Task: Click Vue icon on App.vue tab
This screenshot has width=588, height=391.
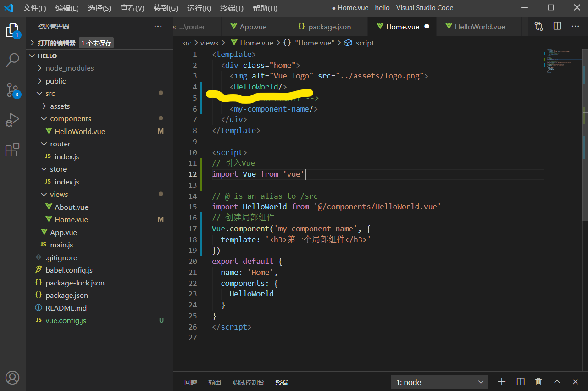Action: click(x=234, y=27)
